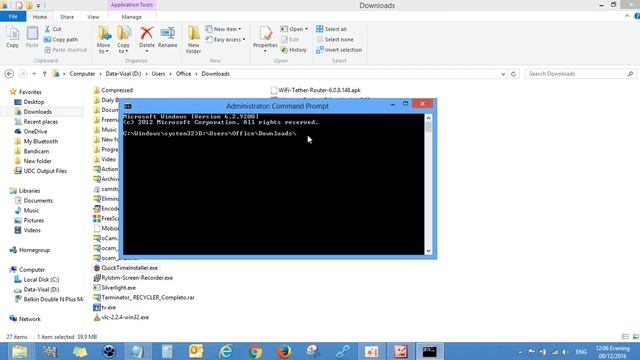
Task: Open the Command Prompt system menu icon
Action: click(x=128, y=106)
